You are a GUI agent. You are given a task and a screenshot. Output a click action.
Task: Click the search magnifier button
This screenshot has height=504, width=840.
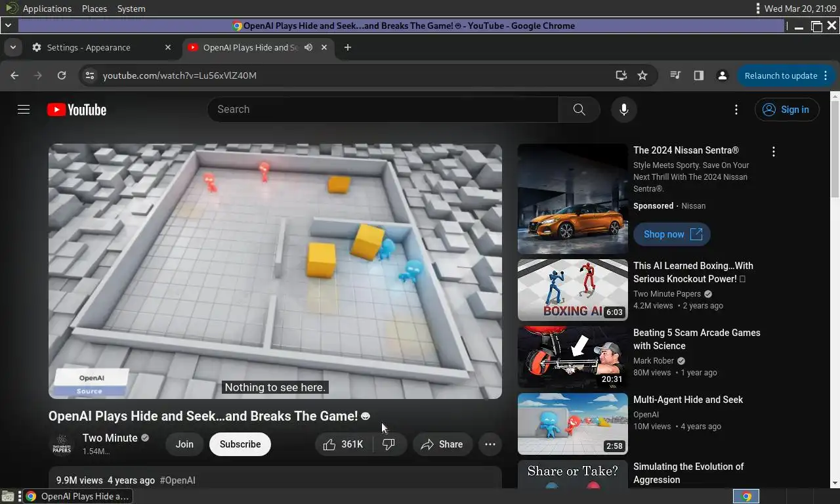[x=579, y=110]
